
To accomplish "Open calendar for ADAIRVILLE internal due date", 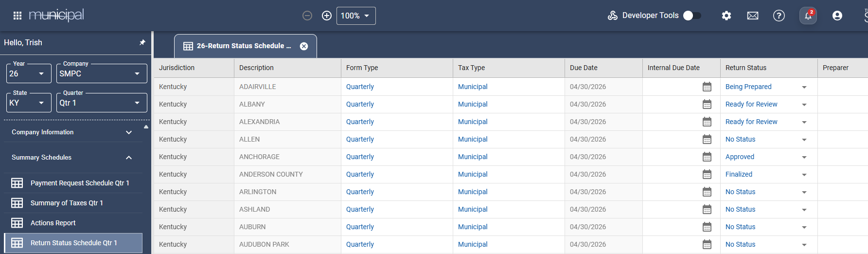I will click(707, 87).
